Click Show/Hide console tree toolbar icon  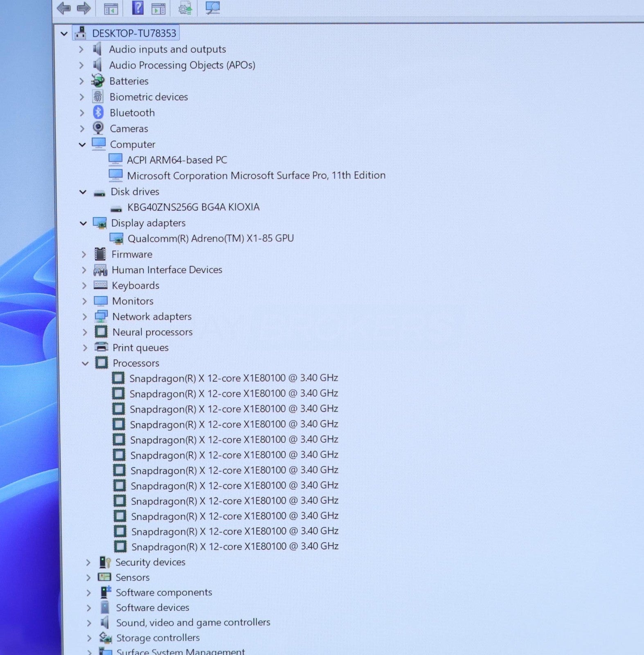[x=111, y=9]
